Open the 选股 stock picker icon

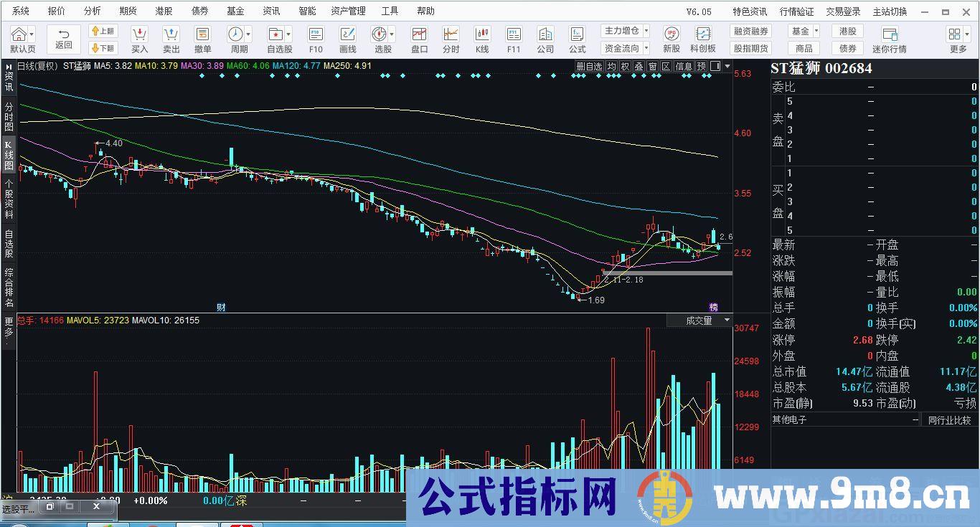[x=379, y=34]
